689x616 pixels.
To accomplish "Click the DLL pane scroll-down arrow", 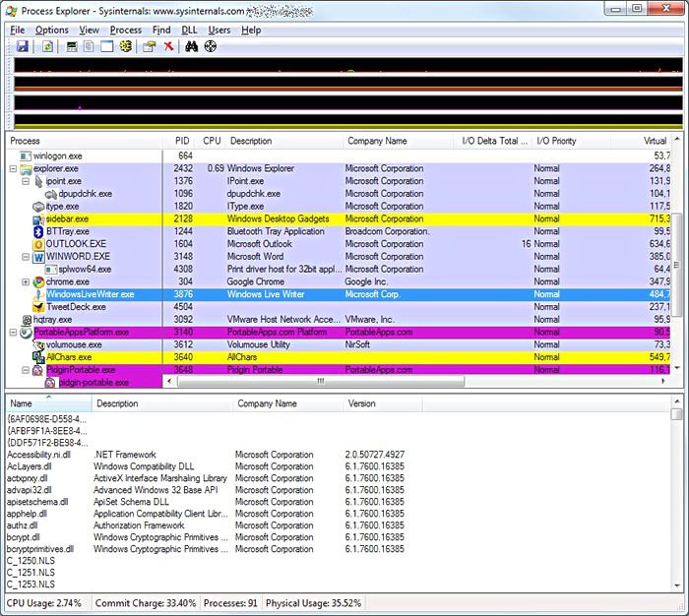I will (677, 585).
